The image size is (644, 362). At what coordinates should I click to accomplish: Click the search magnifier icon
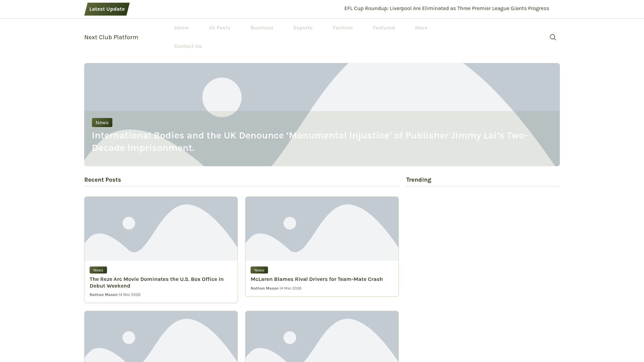553,37
